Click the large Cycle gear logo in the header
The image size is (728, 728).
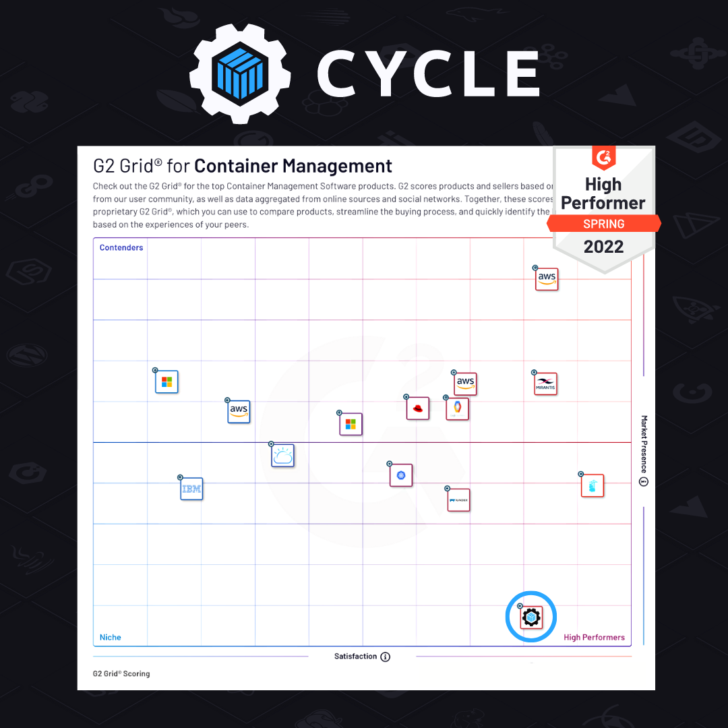(x=240, y=74)
